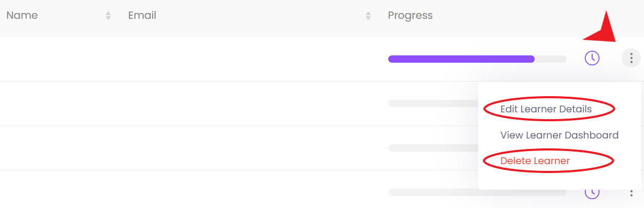Open the three-dot menu in first row
The image size is (644, 208).
pyautogui.click(x=631, y=58)
